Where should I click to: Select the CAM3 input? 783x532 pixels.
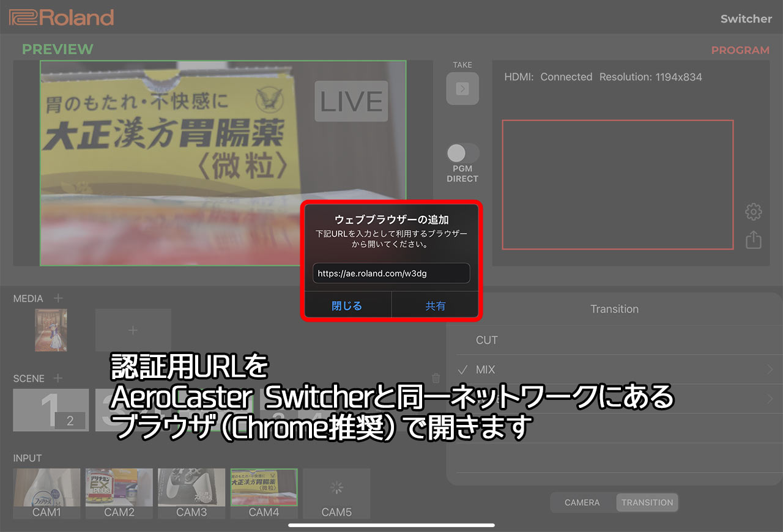191,493
